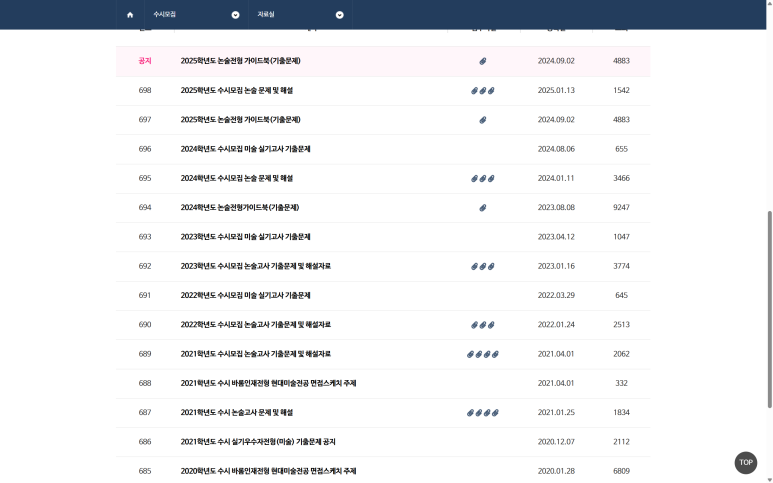Open 2021학년도 수시 실기우수자전형(미술) 기출문제 공지
Screen dimensions: 773x483
coord(258,442)
